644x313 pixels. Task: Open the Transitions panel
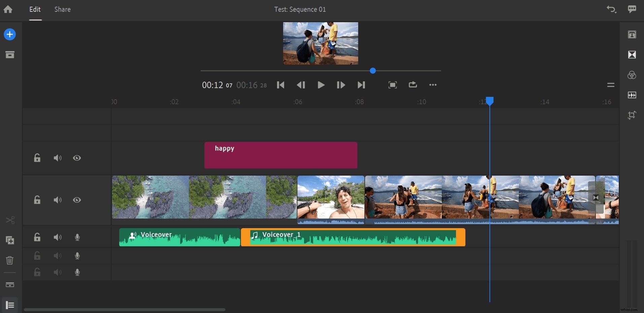(x=632, y=54)
